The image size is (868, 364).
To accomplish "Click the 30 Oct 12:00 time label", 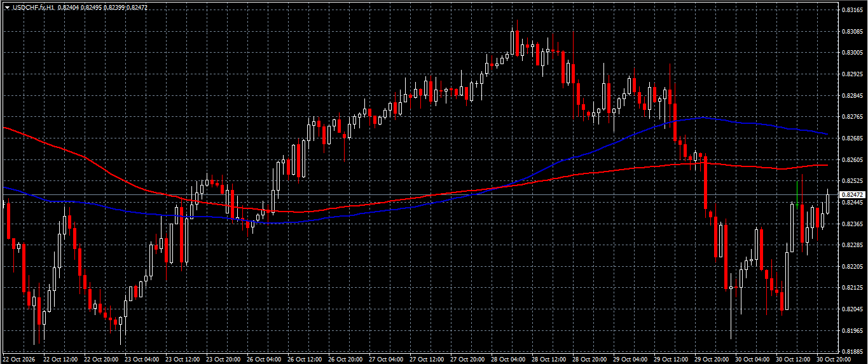I will tap(793, 360).
